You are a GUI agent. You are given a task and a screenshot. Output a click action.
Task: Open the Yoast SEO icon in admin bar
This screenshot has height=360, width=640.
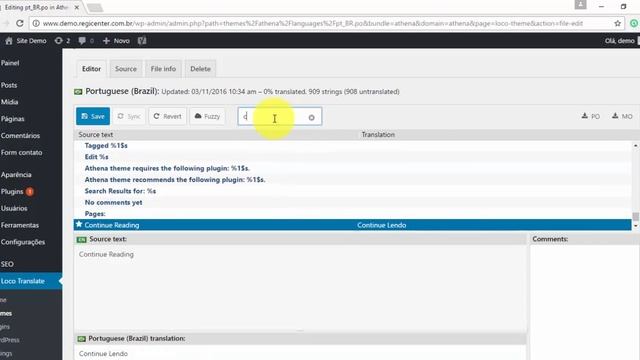click(x=142, y=41)
